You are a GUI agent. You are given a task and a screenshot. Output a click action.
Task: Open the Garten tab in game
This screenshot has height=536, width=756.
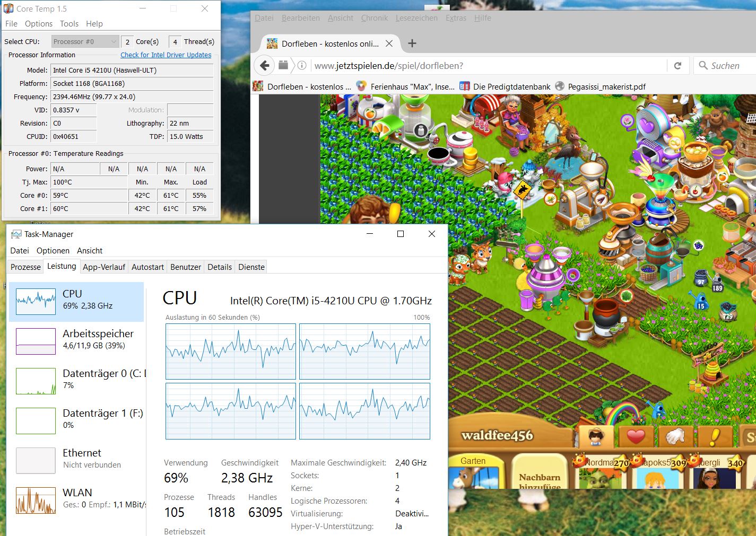(x=473, y=471)
